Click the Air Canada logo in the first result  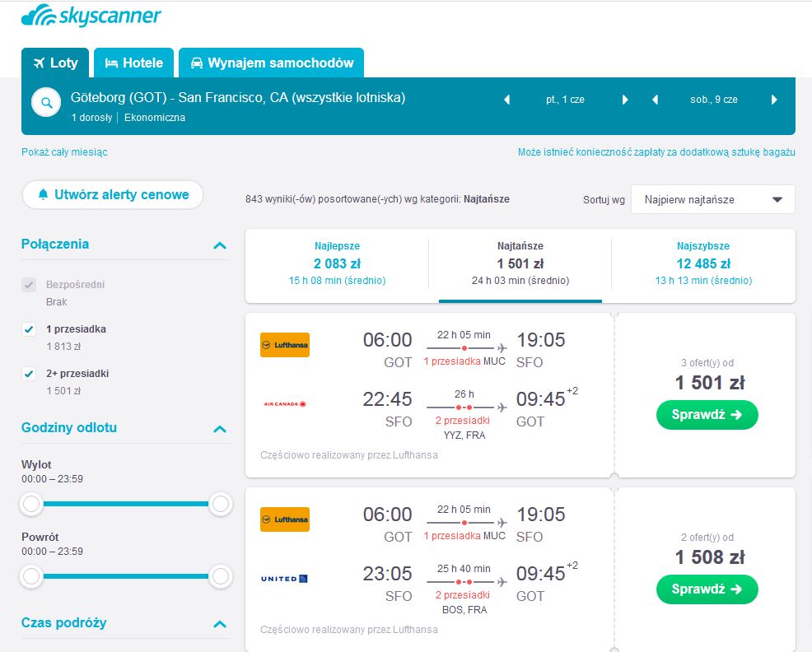(x=285, y=404)
